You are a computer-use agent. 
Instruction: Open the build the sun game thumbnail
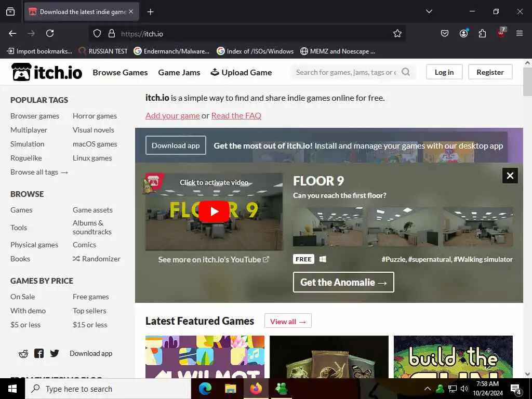(453, 356)
